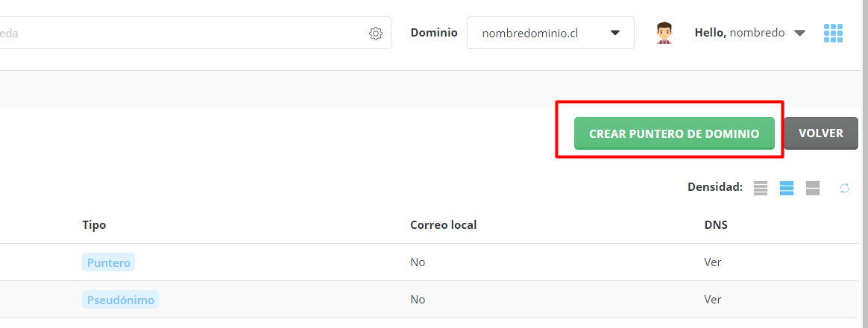Sort by the Tipo column header
868x328 pixels.
point(94,225)
